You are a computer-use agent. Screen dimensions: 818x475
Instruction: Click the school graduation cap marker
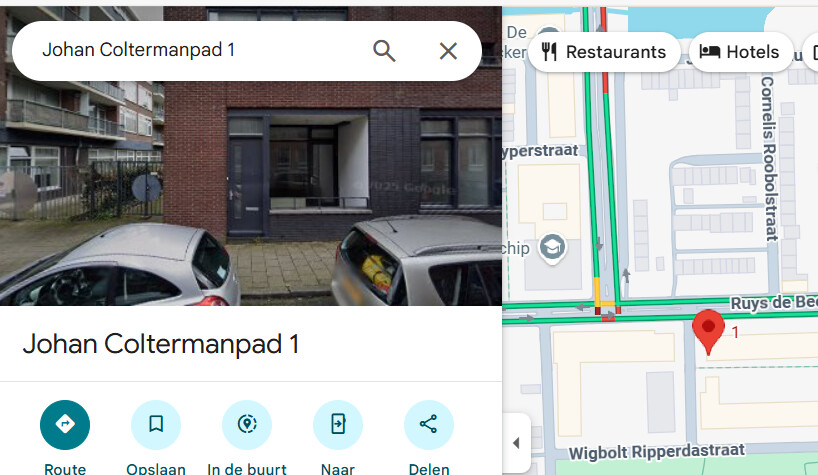click(552, 248)
